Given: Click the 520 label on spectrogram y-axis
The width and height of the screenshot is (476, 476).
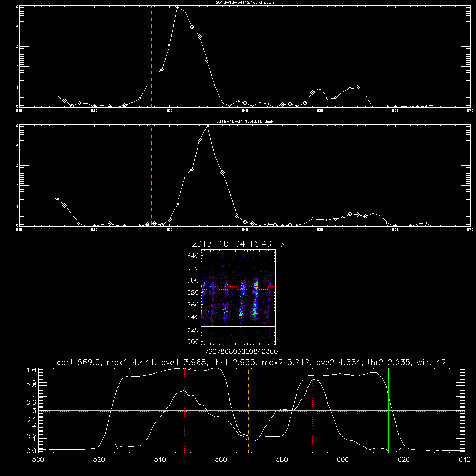Looking at the screenshot, I should coord(193,329).
